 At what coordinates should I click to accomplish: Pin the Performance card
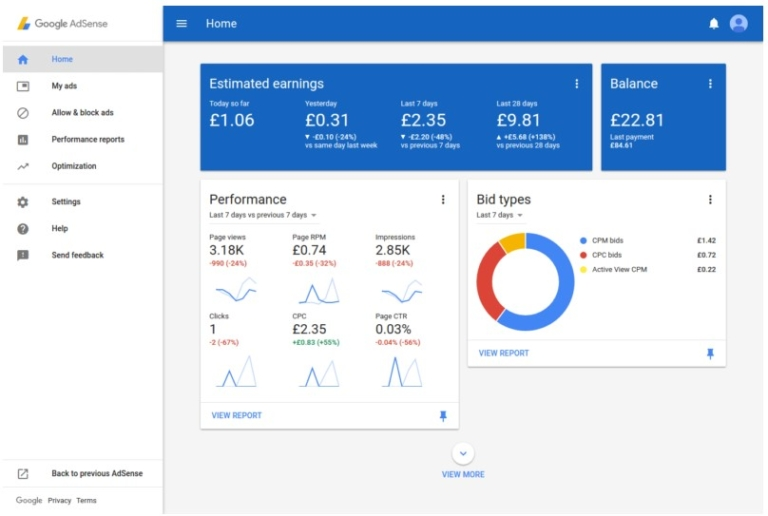(x=443, y=416)
